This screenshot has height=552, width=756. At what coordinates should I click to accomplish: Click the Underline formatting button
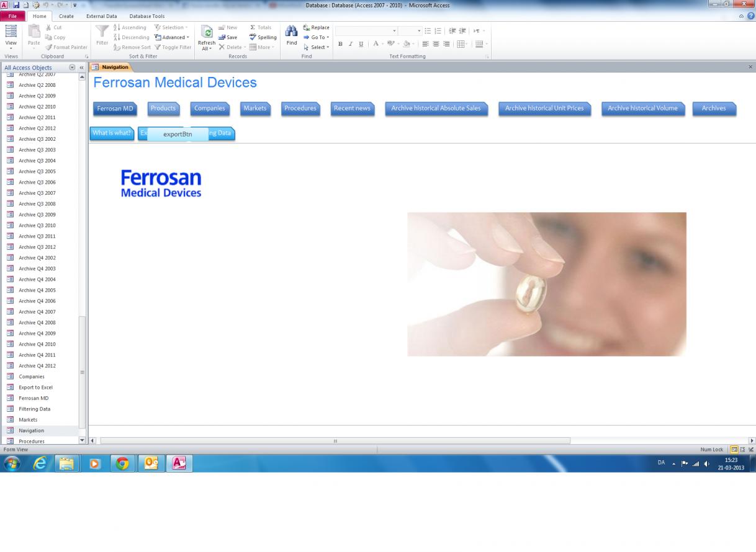point(361,44)
